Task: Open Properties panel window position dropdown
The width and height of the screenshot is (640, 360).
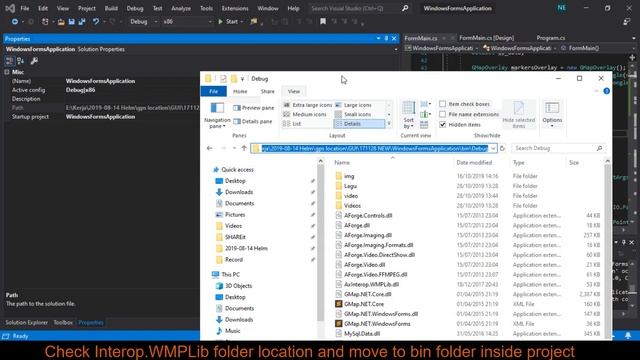Action: click(x=378, y=38)
